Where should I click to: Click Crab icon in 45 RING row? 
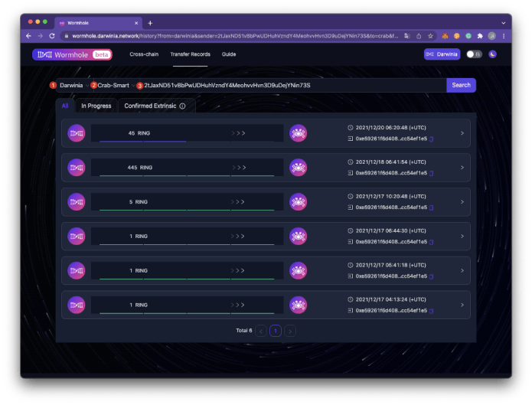coord(298,133)
